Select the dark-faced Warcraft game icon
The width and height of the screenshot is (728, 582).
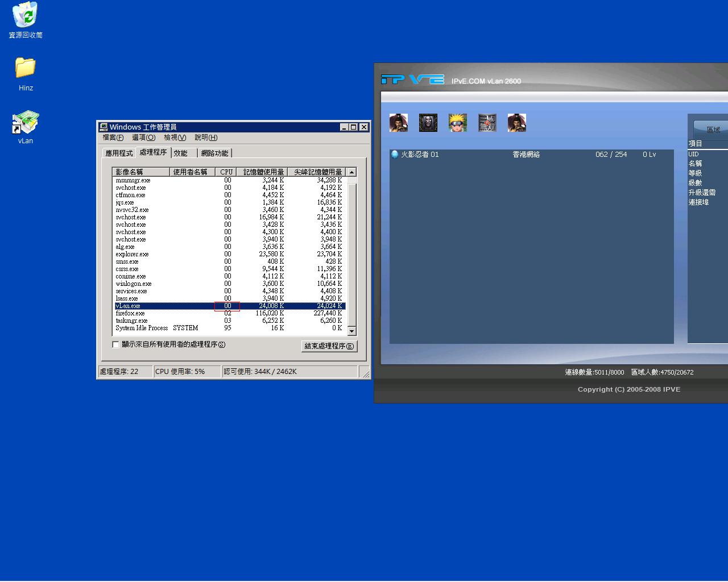[x=428, y=123]
